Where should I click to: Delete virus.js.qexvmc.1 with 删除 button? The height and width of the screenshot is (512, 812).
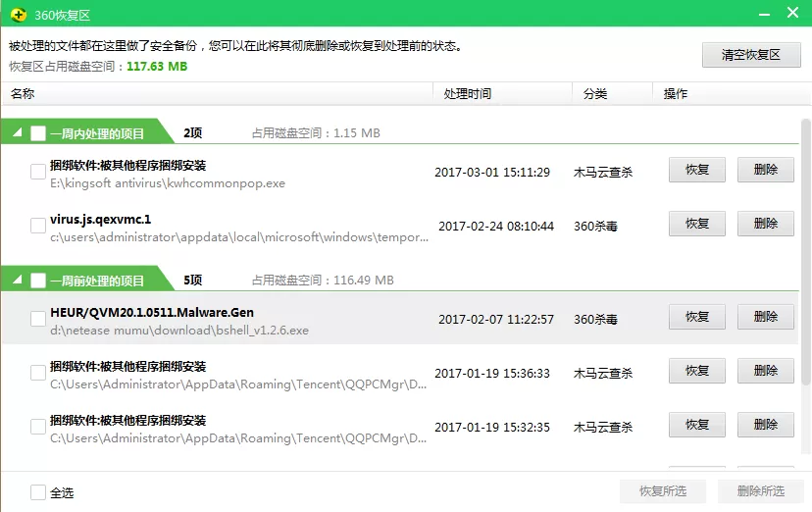(x=766, y=224)
